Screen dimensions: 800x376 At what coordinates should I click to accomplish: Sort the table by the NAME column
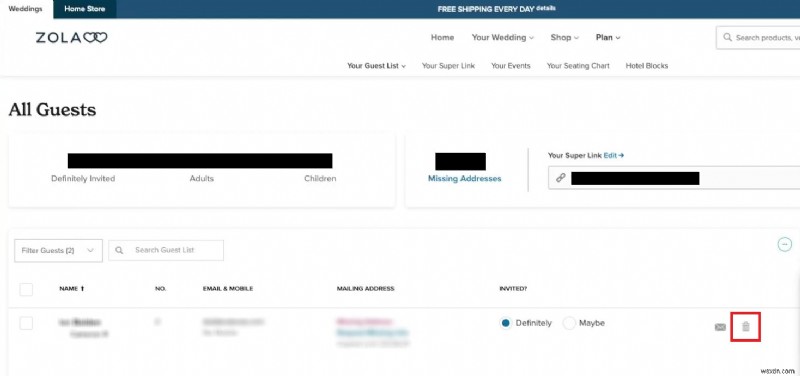(72, 289)
